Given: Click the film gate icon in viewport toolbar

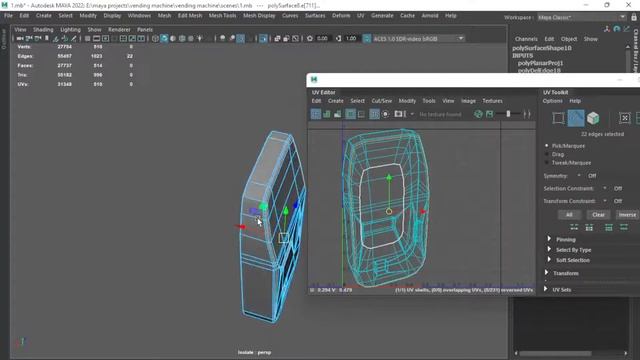Looking at the screenshot, I should 96,39.
